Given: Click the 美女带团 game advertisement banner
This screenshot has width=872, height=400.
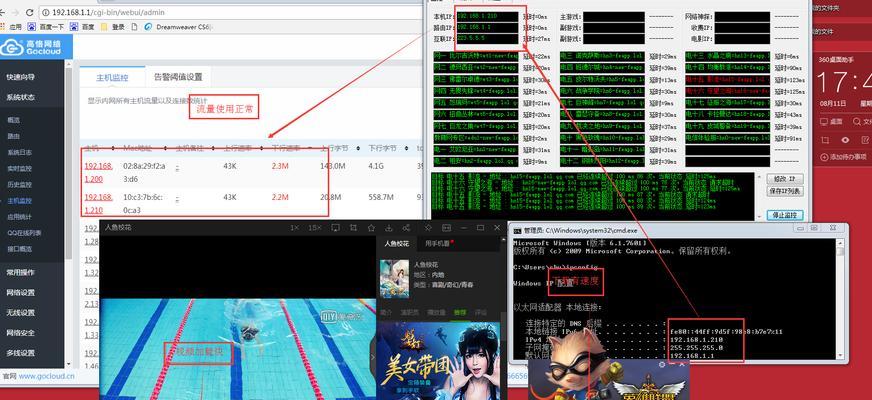Looking at the screenshot, I should [x=439, y=360].
